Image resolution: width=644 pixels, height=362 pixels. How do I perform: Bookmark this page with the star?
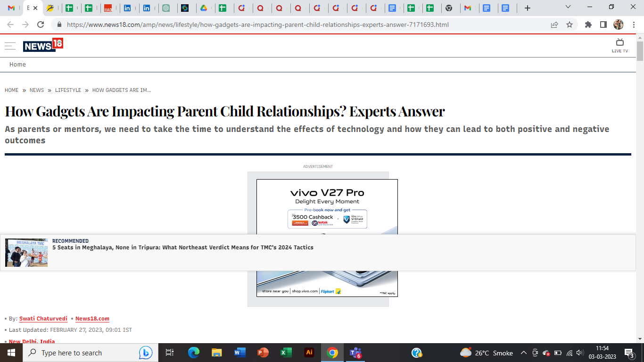(x=570, y=25)
